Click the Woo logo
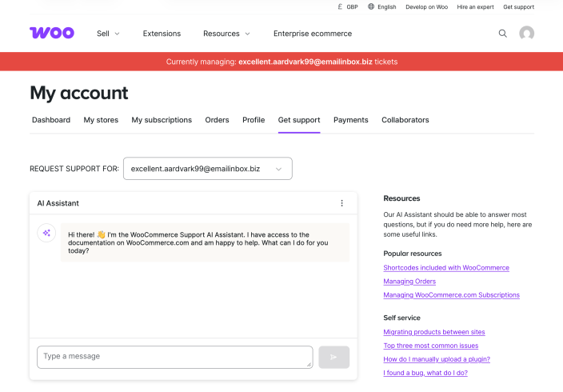The height and width of the screenshot is (392, 563). click(x=52, y=33)
